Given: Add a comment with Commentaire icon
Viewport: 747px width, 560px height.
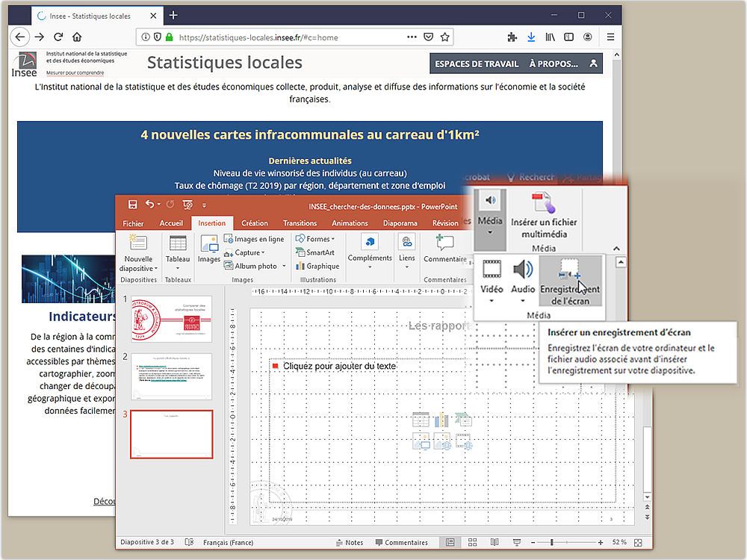Looking at the screenshot, I should click(x=445, y=249).
